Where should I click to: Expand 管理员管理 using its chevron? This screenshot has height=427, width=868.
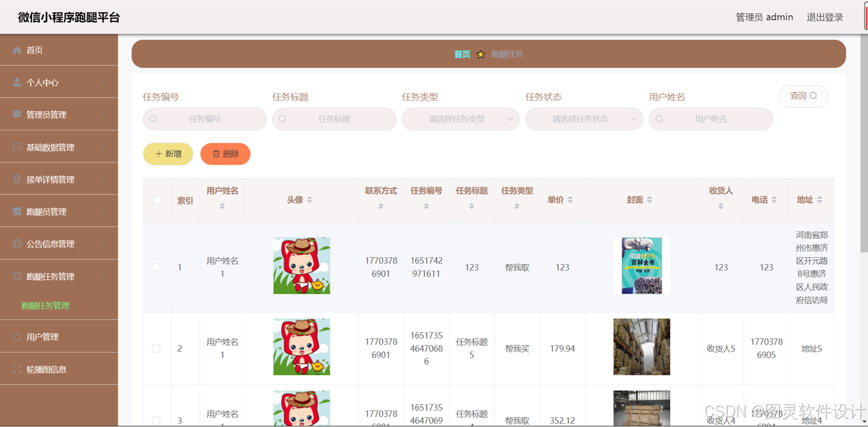(103, 113)
